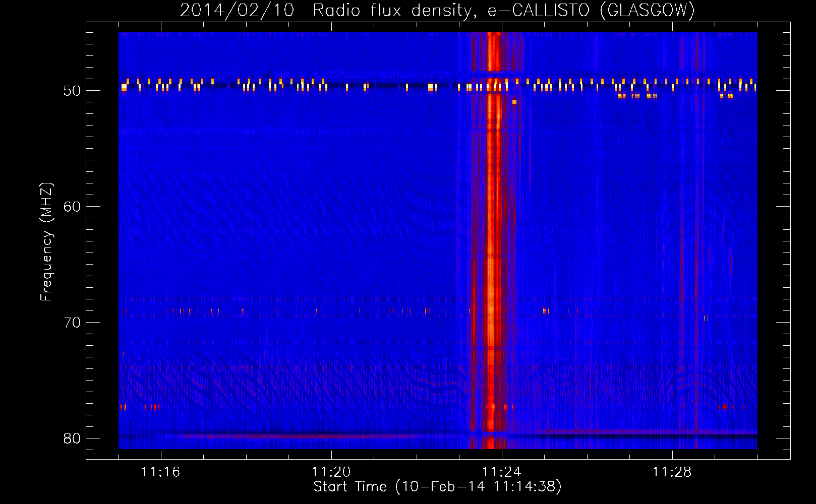Click the 11:16 time tick label
Viewport: 816px width, 504px height.
(x=161, y=472)
